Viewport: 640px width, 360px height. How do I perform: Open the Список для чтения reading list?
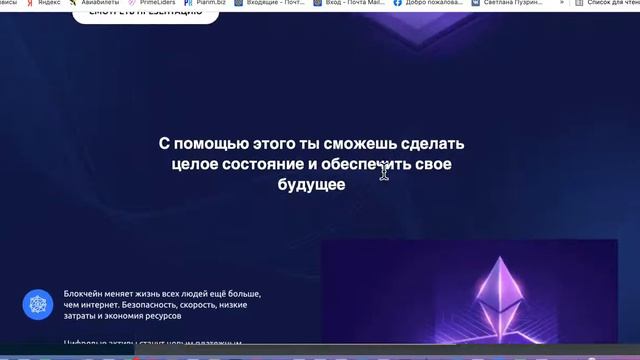pyautogui.click(x=607, y=2)
